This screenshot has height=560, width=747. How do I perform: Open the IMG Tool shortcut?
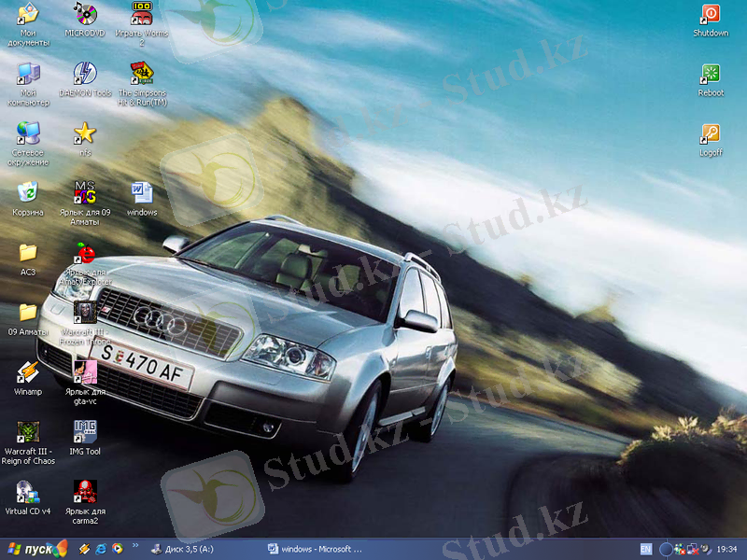85,438
